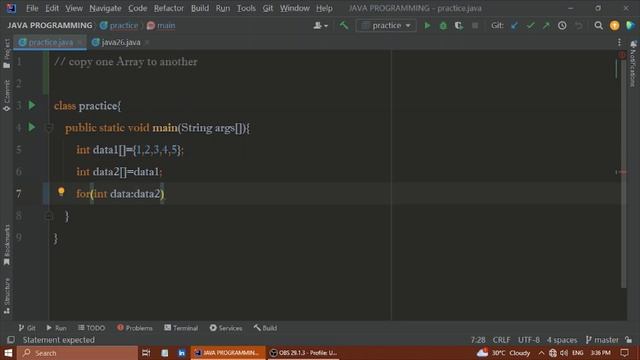Open the Notifications panel sidebar
This screenshot has width=640, height=360.
(633, 63)
